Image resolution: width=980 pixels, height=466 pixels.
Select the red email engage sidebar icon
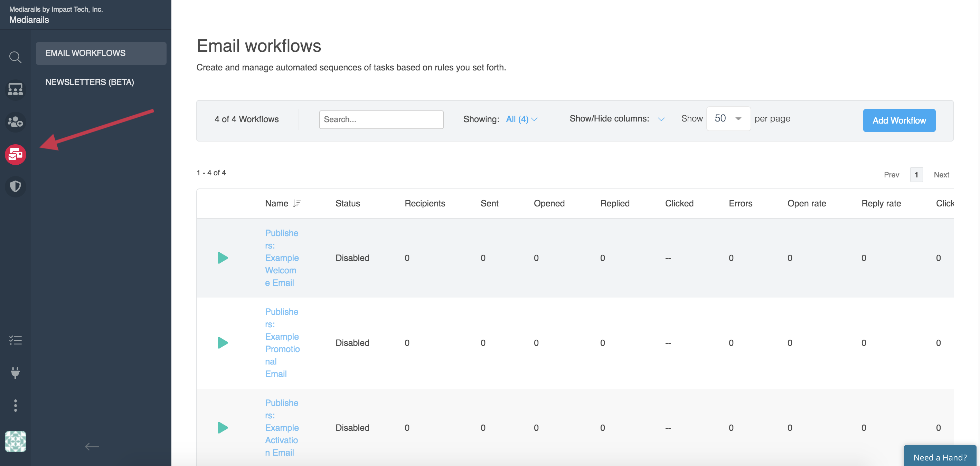coord(15,154)
